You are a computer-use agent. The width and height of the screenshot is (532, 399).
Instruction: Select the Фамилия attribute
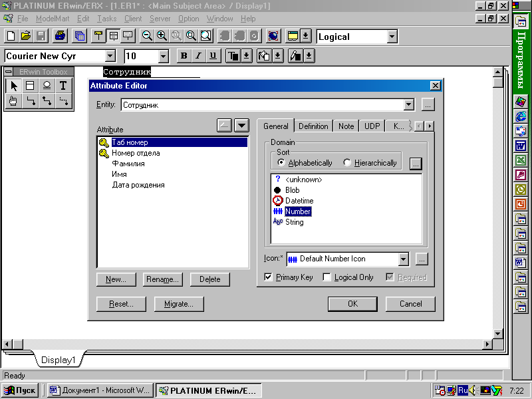[128, 164]
